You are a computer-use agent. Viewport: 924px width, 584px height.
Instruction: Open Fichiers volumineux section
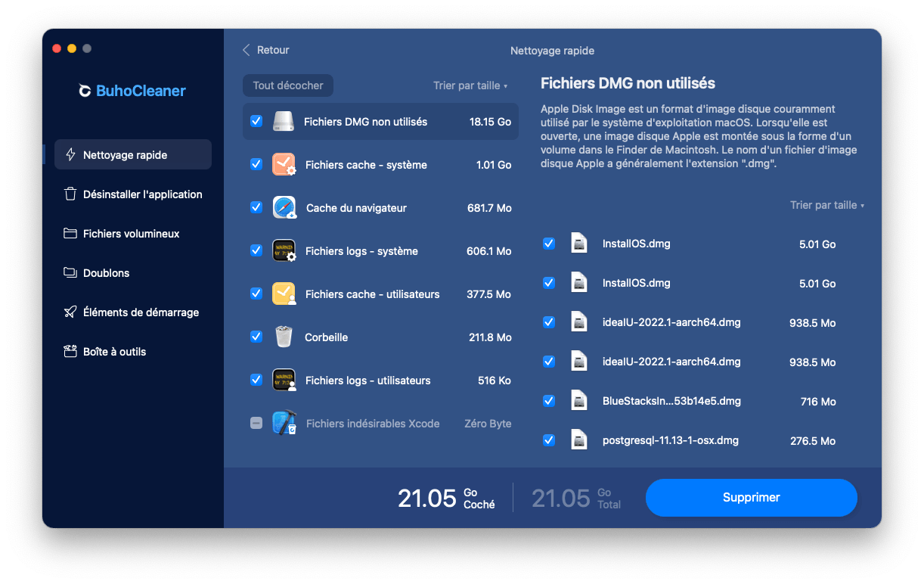pyautogui.click(x=133, y=233)
